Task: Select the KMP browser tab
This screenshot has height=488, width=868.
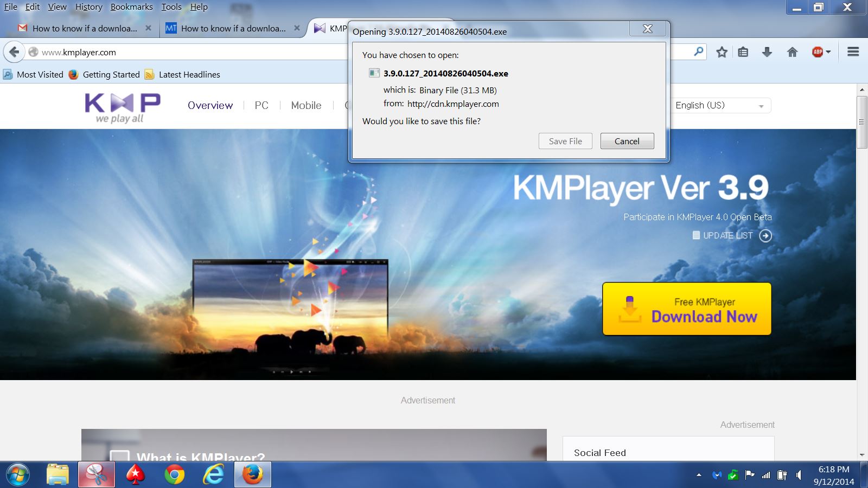Action: coord(330,28)
